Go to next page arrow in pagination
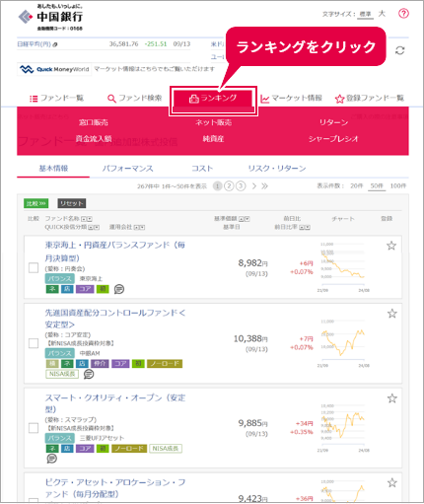Viewport: 424px width, 504px height. [x=254, y=186]
